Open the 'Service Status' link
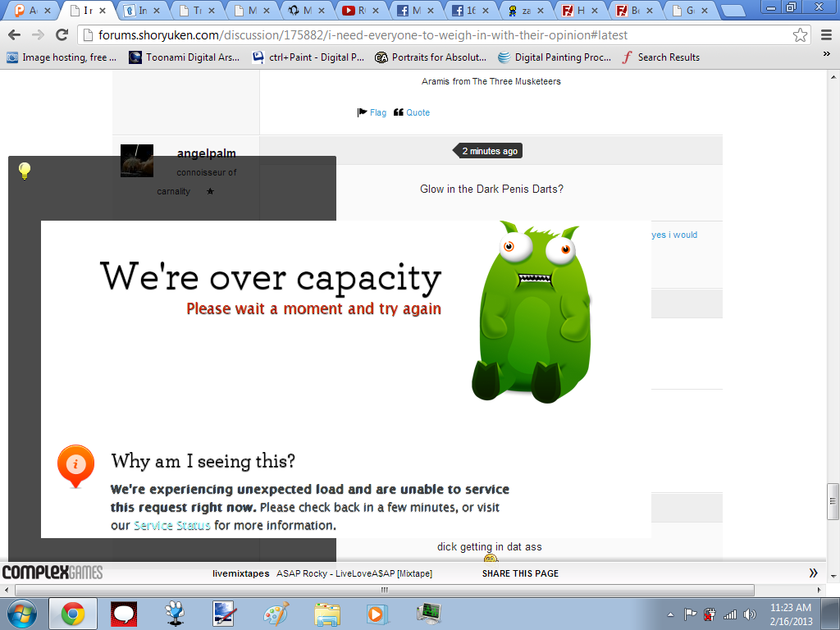The width and height of the screenshot is (840, 630). [x=172, y=526]
